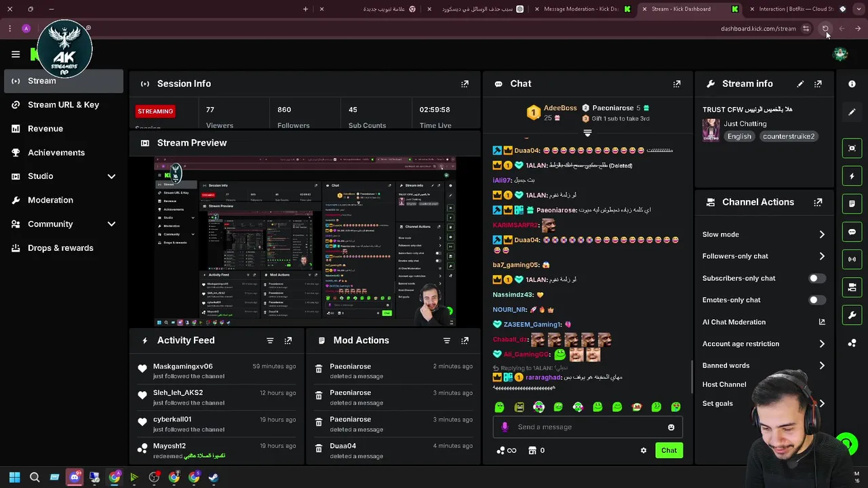Click the purple microphone icon in chat box
Screen dimensions: 868x488
point(505,427)
